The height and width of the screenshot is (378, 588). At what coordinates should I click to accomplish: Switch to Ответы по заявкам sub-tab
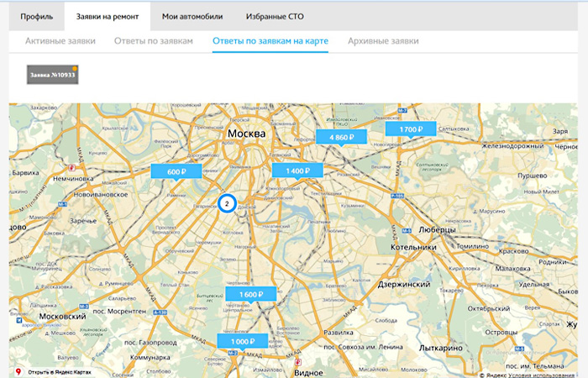click(x=154, y=41)
